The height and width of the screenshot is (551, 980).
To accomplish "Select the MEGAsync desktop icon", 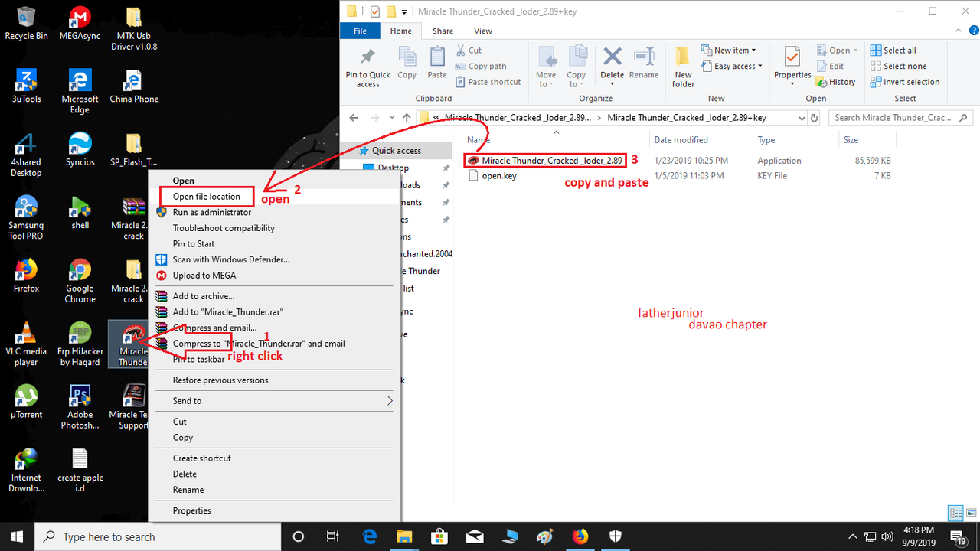I will coord(80,24).
